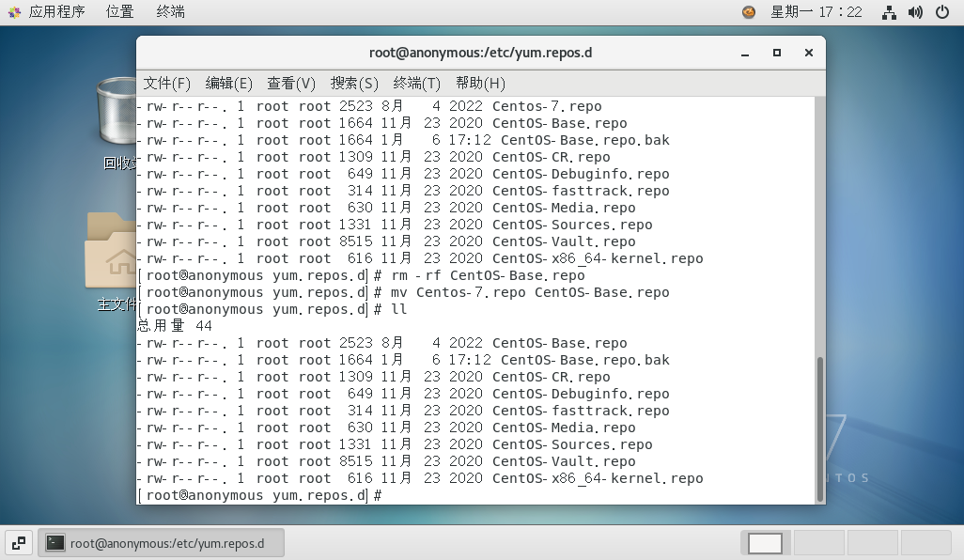Switch to the first workspace in pager
The width and height of the screenshot is (964, 560).
pyautogui.click(x=766, y=543)
